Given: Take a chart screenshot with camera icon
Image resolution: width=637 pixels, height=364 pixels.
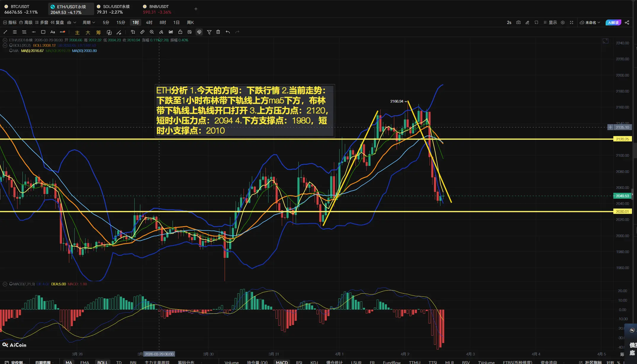Looking at the screenshot, I should 518,22.
